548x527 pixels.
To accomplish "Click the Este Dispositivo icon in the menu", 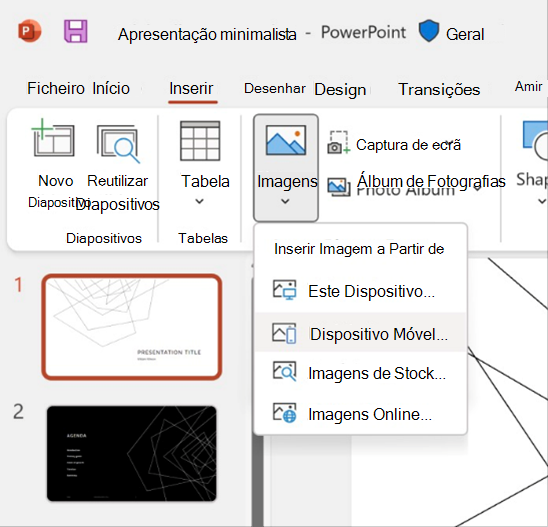I will pos(284,290).
